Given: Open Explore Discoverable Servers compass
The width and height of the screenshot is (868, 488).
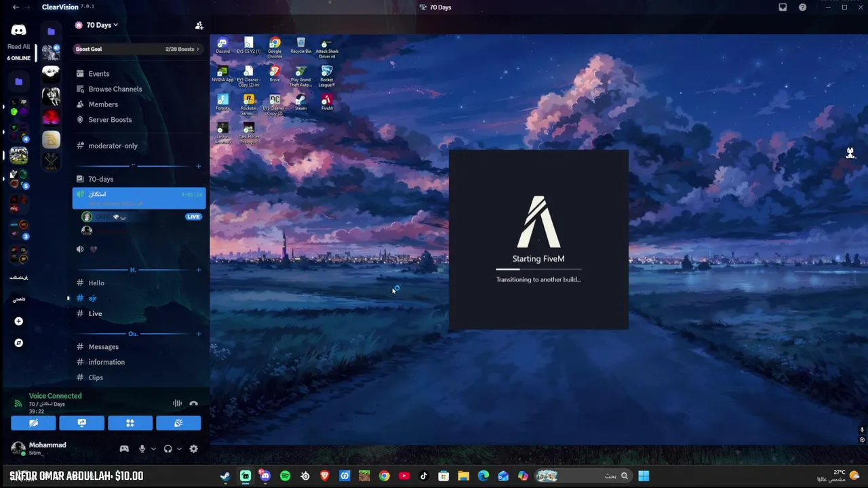Looking at the screenshot, I should coord(18,343).
